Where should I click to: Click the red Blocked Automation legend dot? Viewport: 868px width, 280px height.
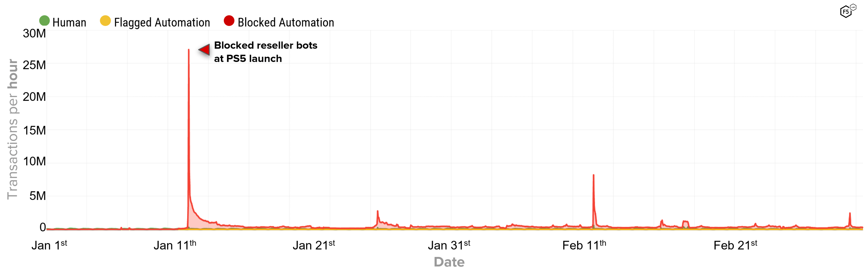[229, 21]
